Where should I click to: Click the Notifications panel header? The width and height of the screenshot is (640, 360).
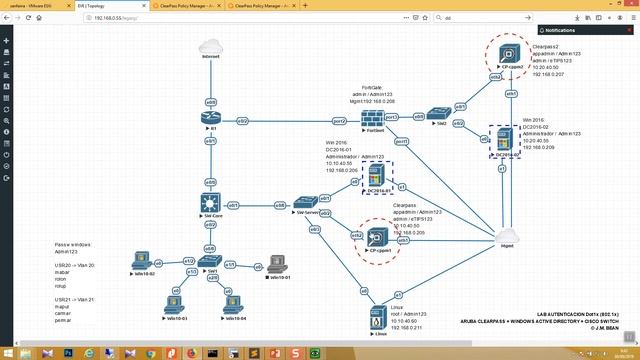tap(585, 30)
